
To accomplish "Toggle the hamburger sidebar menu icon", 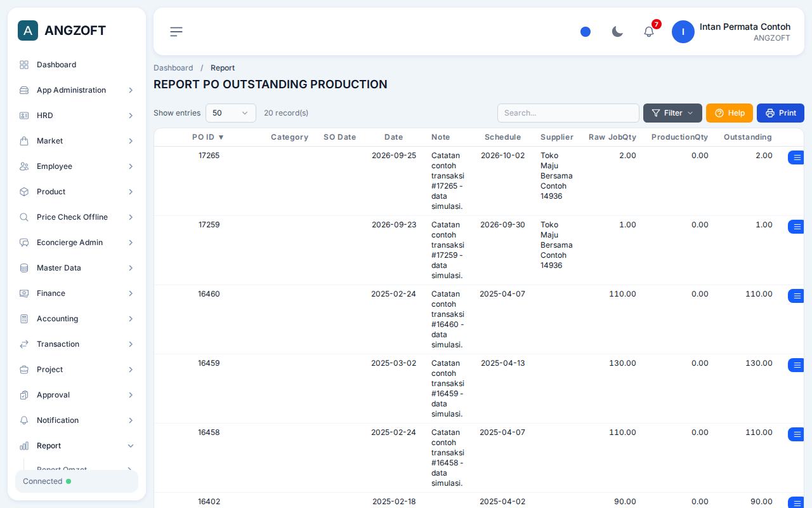I will coord(176,32).
